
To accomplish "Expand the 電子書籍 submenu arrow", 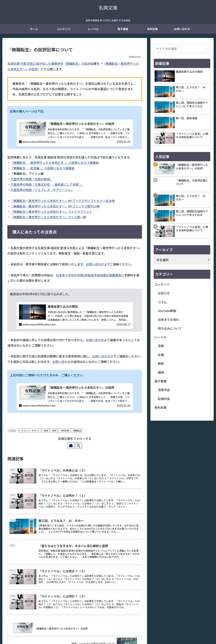I will [x=136, y=29].
